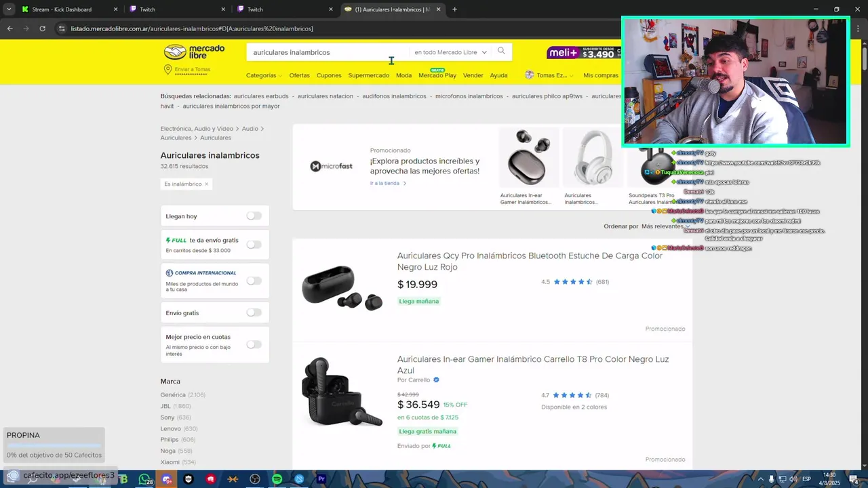Image resolution: width=868 pixels, height=488 pixels.
Task: Click related search 'microfonos inalambricos'
Action: point(469,96)
